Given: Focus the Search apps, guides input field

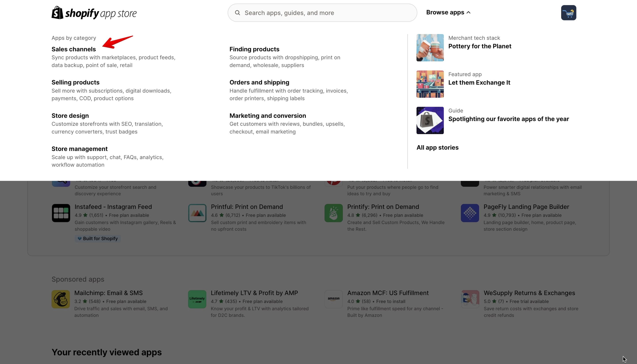Looking at the screenshot, I should pyautogui.click(x=322, y=13).
